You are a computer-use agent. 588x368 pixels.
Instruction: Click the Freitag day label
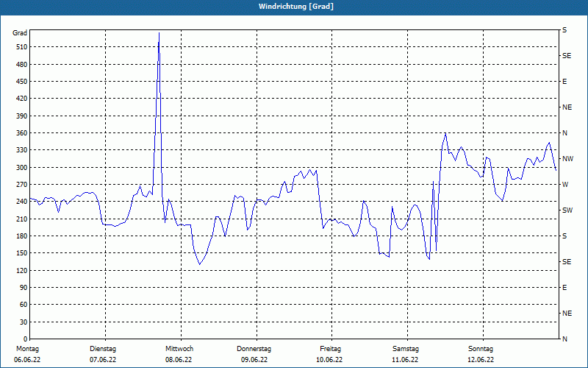(330, 349)
